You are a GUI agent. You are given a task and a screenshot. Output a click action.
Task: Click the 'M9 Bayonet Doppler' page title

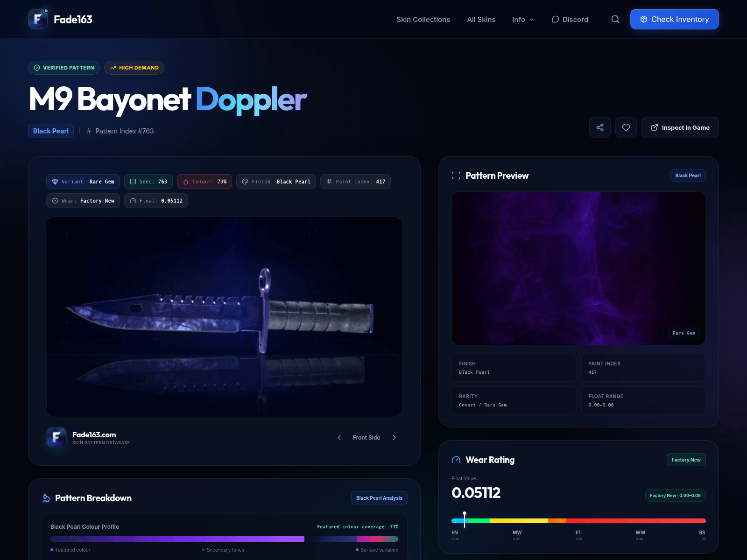click(168, 99)
